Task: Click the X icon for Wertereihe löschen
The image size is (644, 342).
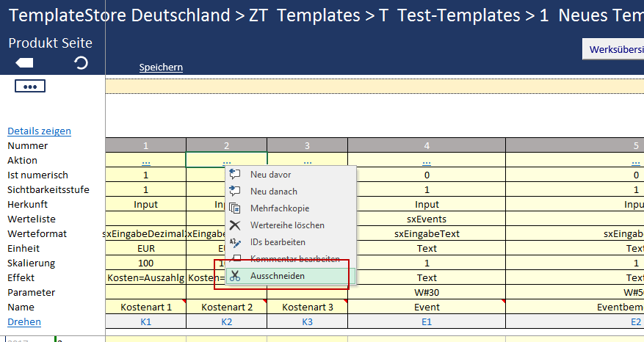Action: click(x=235, y=225)
